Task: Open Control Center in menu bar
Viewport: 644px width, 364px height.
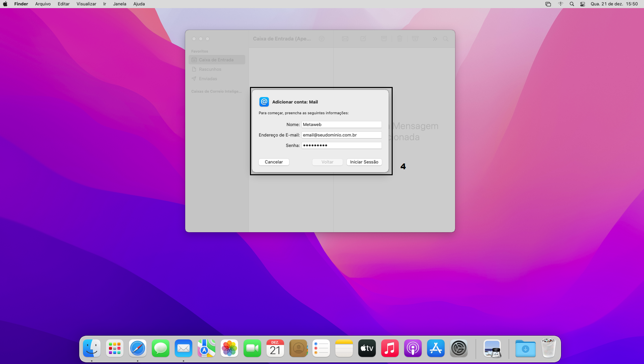Action: click(583, 4)
